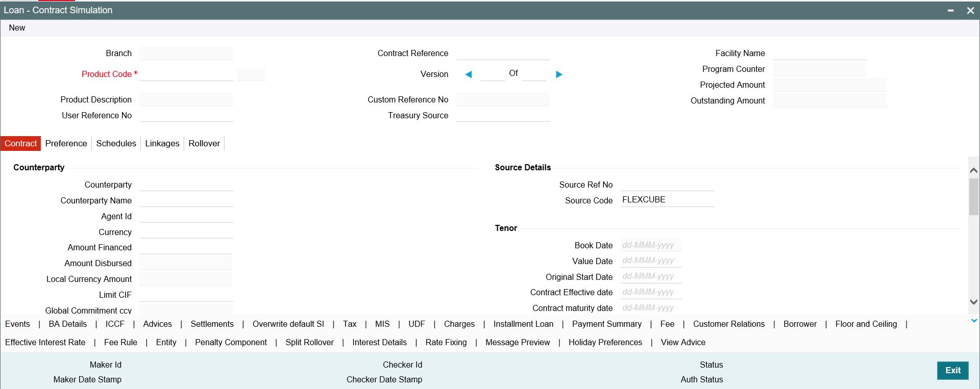Go to next version arrow
980x389 pixels.
click(x=559, y=74)
